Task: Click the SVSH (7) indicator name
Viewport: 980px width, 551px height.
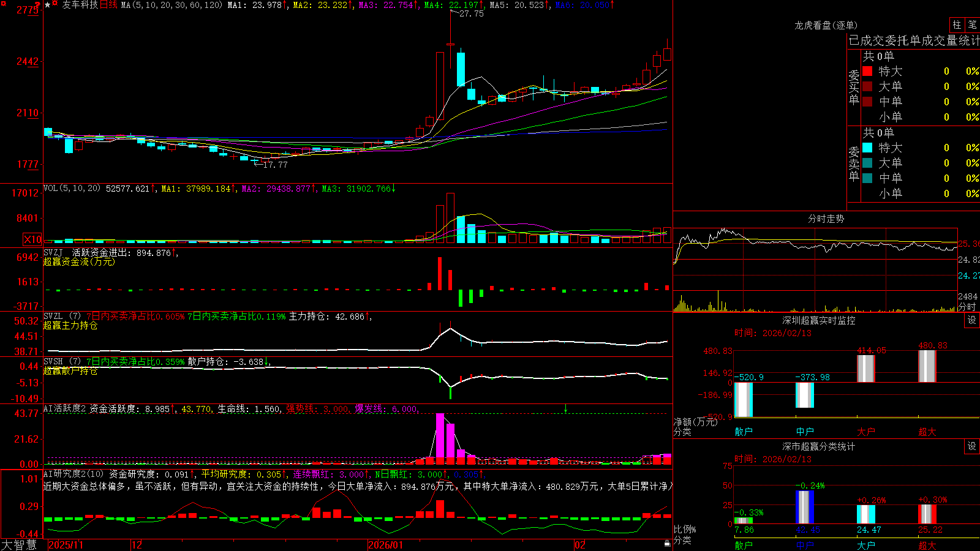Action: pyautogui.click(x=62, y=362)
